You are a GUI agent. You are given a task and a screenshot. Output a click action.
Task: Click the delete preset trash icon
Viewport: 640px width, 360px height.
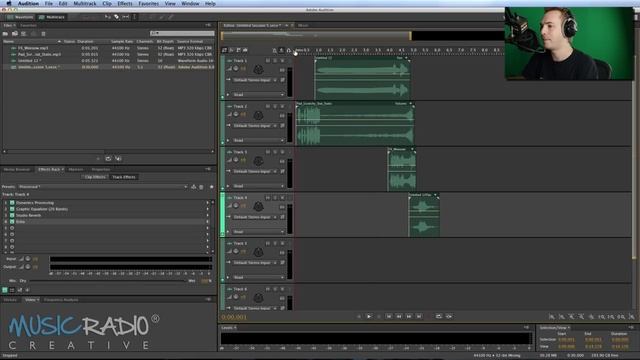pyautogui.click(x=201, y=187)
